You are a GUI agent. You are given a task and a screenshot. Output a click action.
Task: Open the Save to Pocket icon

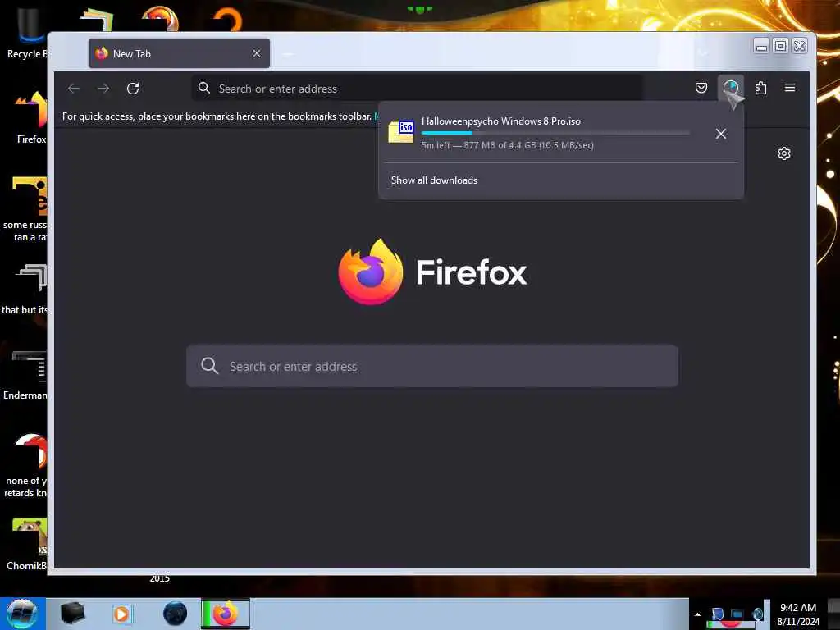701,88
